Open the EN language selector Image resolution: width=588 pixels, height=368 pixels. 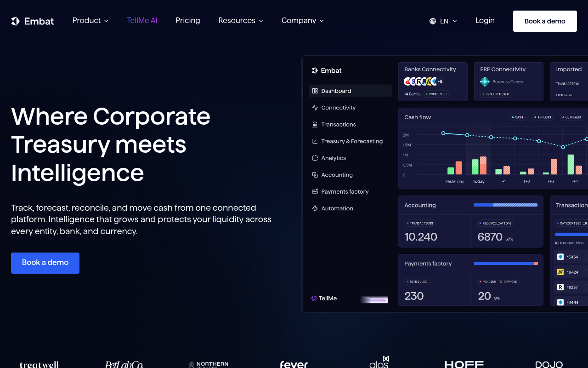(x=443, y=21)
